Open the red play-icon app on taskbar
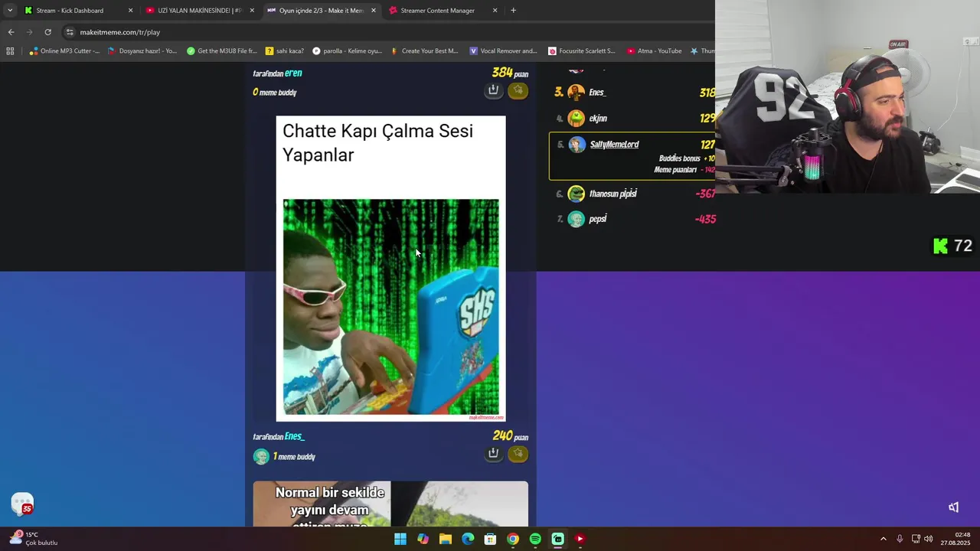Screen dimensions: 980x551 click(x=580, y=539)
